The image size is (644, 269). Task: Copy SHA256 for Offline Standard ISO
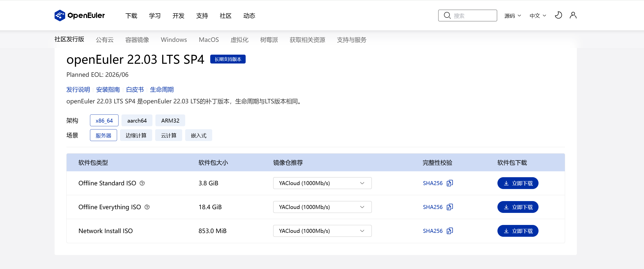pyautogui.click(x=450, y=183)
